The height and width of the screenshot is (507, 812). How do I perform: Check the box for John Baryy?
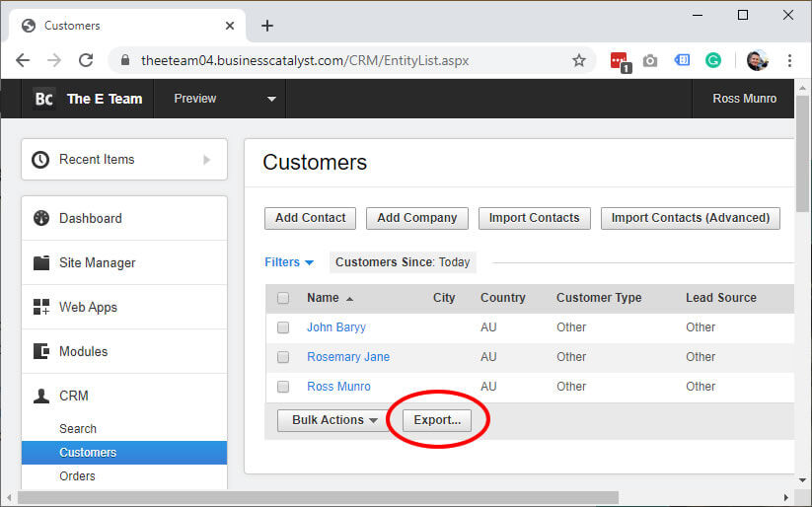[283, 327]
